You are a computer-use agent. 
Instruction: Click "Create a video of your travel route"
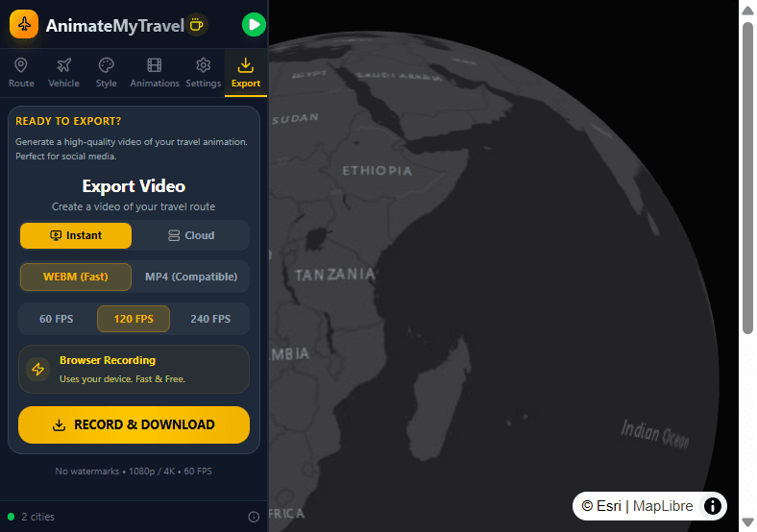click(134, 206)
